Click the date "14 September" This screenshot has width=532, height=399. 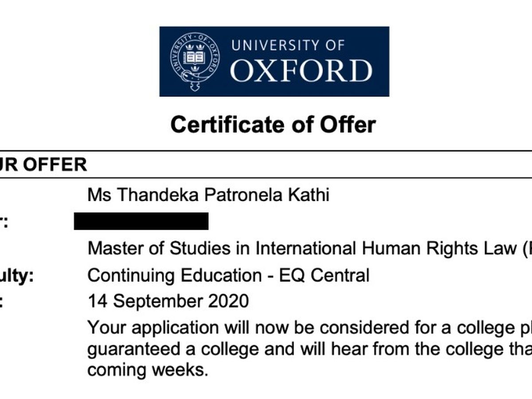point(146,301)
